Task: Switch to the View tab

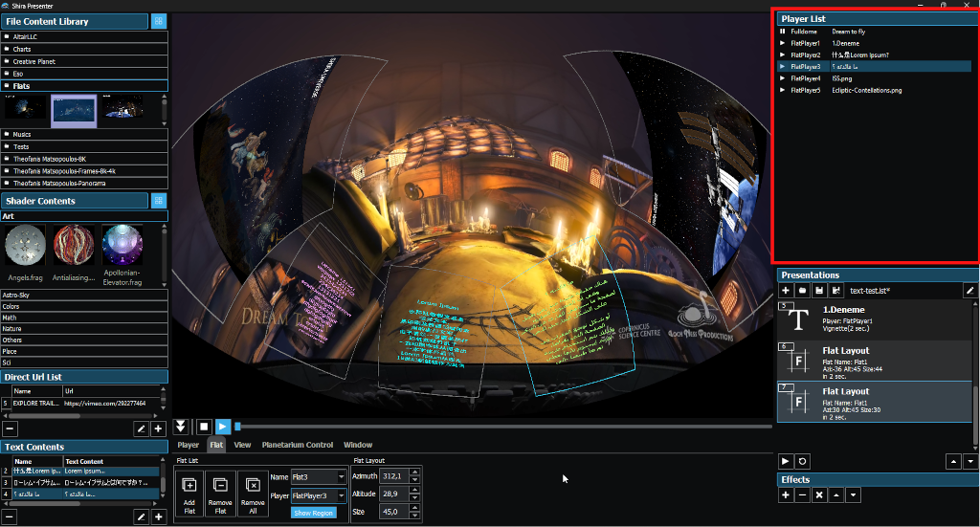Action: (242, 445)
